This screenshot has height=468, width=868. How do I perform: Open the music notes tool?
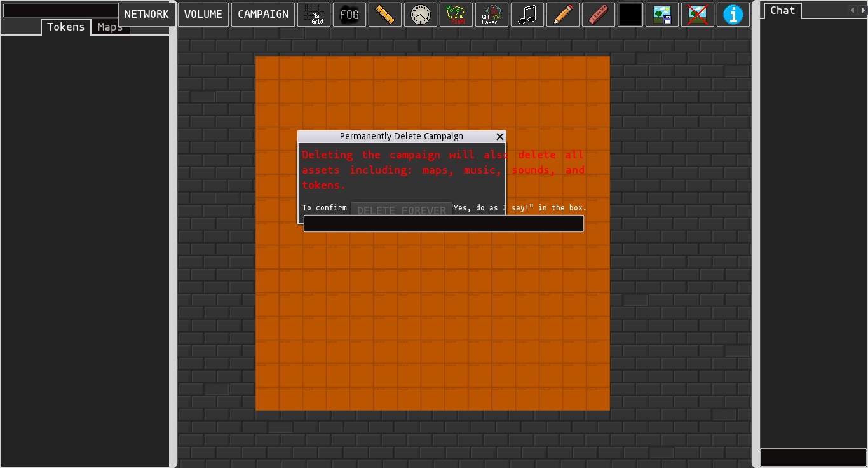click(527, 15)
